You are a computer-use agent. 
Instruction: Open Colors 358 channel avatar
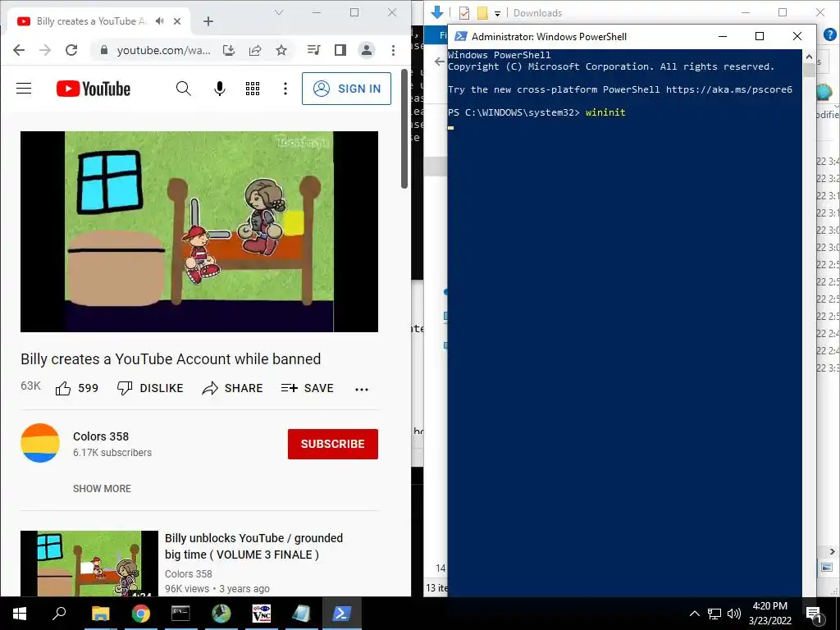40,443
